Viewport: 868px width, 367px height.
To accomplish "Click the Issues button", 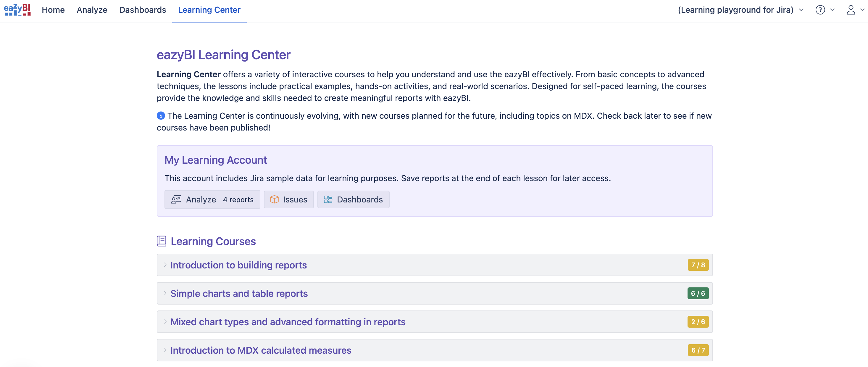I will pyautogui.click(x=289, y=199).
